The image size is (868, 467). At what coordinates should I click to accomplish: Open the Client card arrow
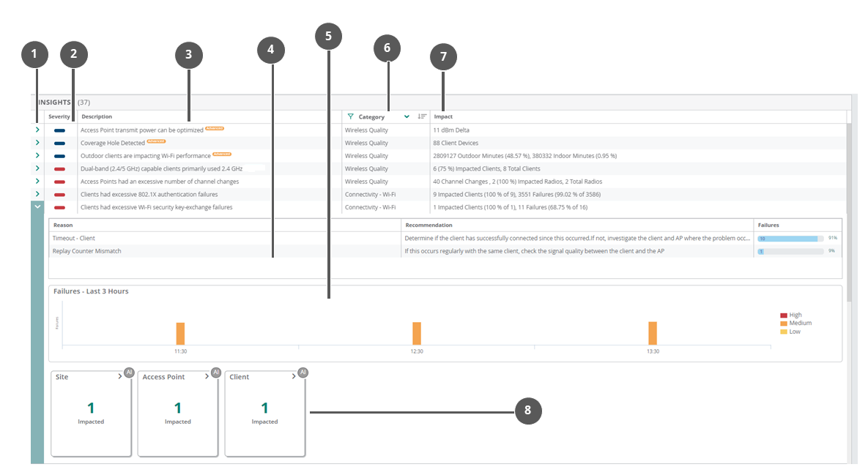pyautogui.click(x=294, y=376)
